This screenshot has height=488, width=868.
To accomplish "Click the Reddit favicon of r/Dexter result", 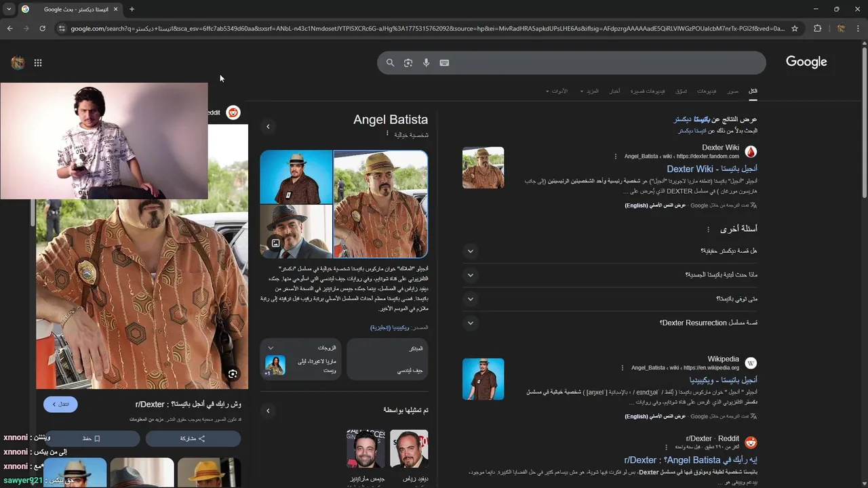I will click(x=751, y=443).
